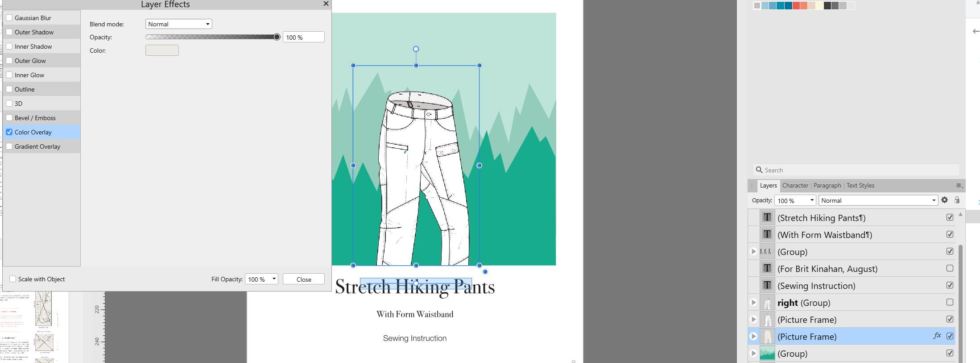
Task: Disable the Color Overlay checkbox
Action: [x=9, y=132]
